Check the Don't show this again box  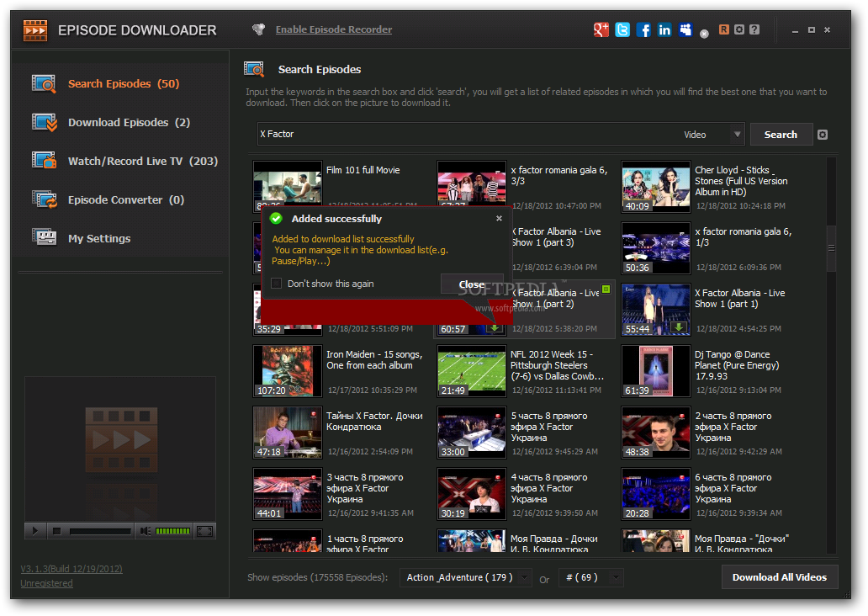pos(276,283)
